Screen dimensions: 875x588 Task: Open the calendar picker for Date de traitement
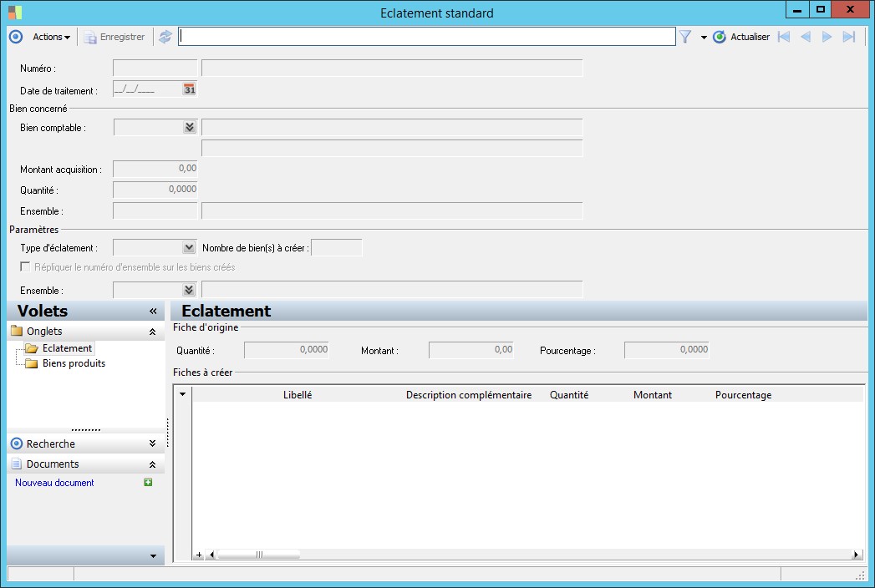pyautogui.click(x=190, y=89)
